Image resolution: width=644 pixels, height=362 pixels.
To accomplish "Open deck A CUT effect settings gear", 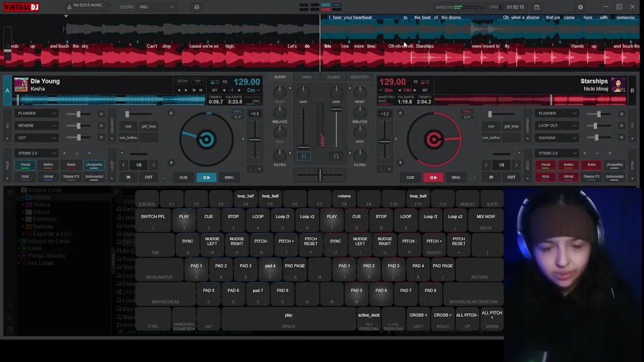I will click(x=101, y=138).
